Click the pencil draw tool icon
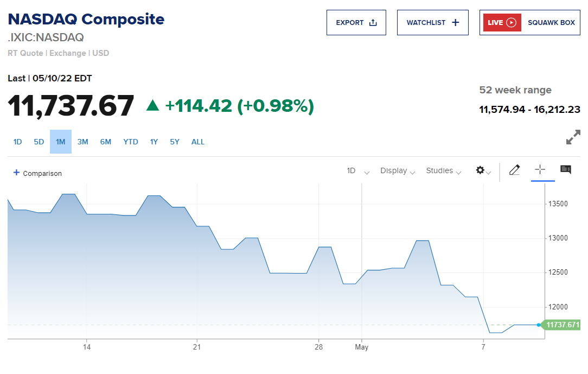This screenshot has height=374, width=588. click(x=514, y=170)
